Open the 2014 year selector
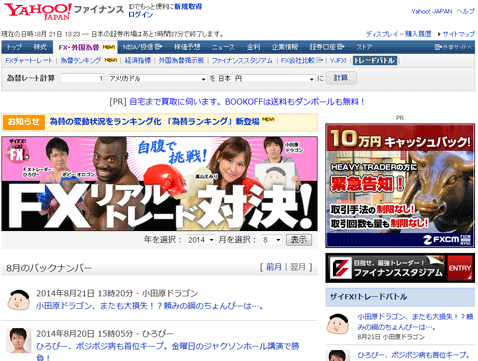Image resolution: width=478 pixels, height=361 pixels. tap(200, 240)
